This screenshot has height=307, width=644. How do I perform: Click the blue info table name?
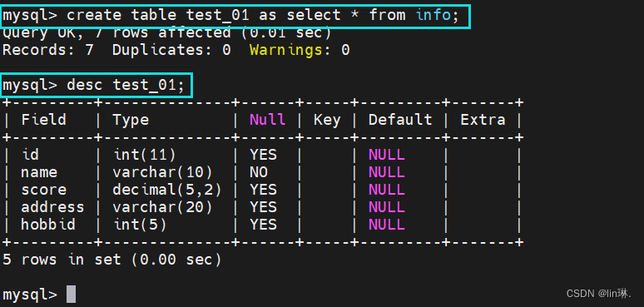(433, 16)
